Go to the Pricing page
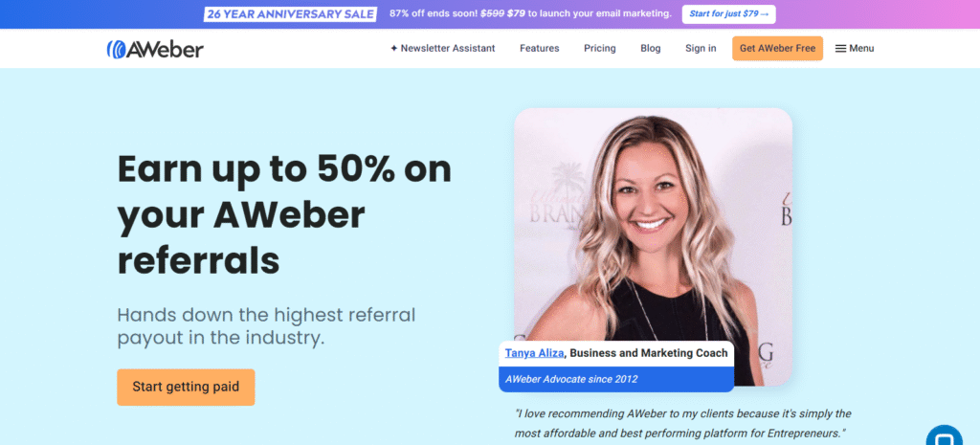 coord(599,48)
